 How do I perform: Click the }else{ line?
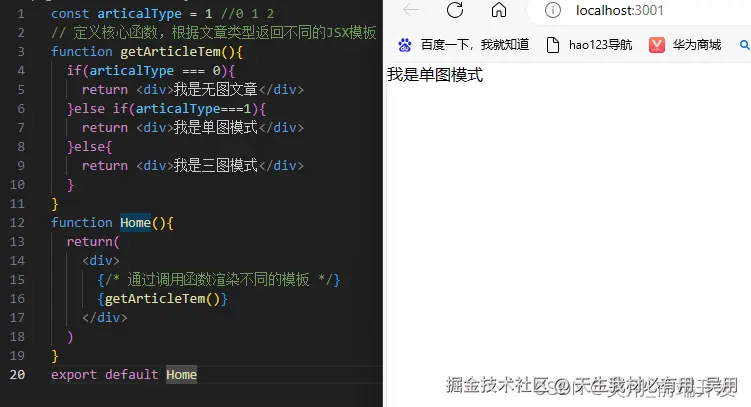tap(90, 147)
